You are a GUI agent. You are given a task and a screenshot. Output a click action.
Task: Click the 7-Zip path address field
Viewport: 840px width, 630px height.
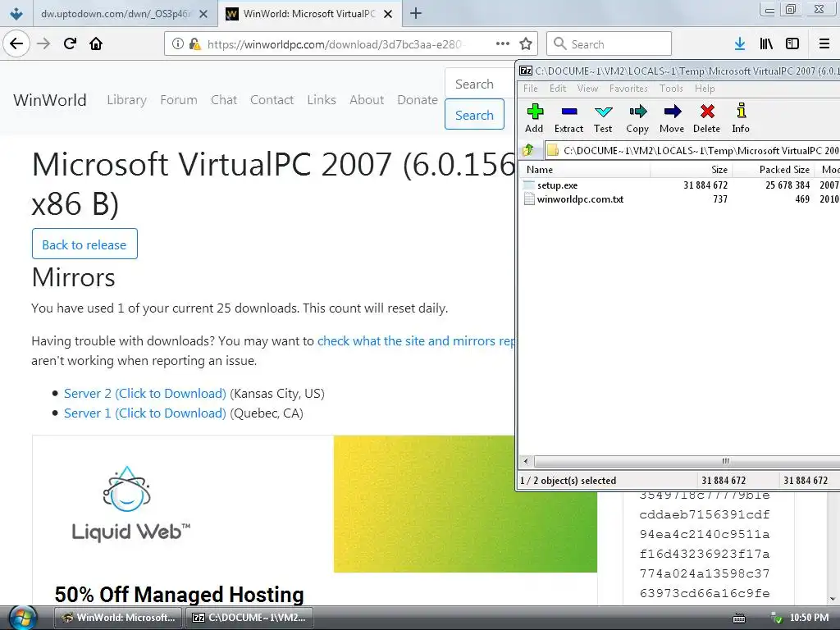click(692, 151)
